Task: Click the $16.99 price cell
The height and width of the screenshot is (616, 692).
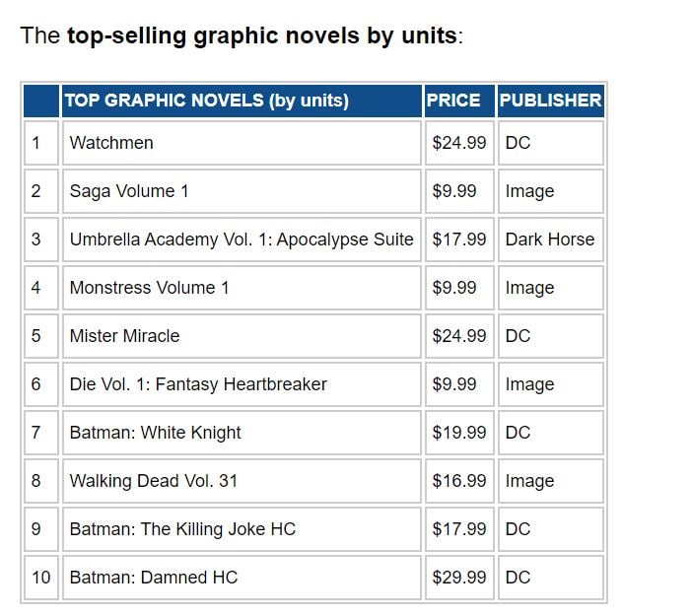Action: pyautogui.click(x=459, y=481)
